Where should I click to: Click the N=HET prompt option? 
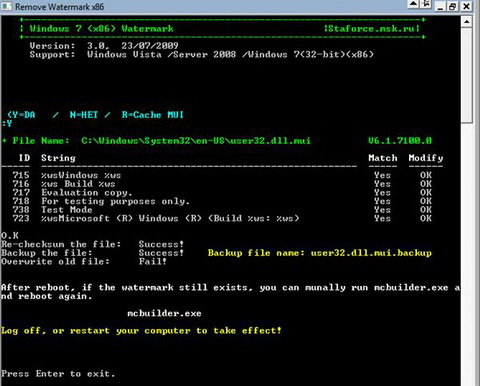[x=84, y=115]
